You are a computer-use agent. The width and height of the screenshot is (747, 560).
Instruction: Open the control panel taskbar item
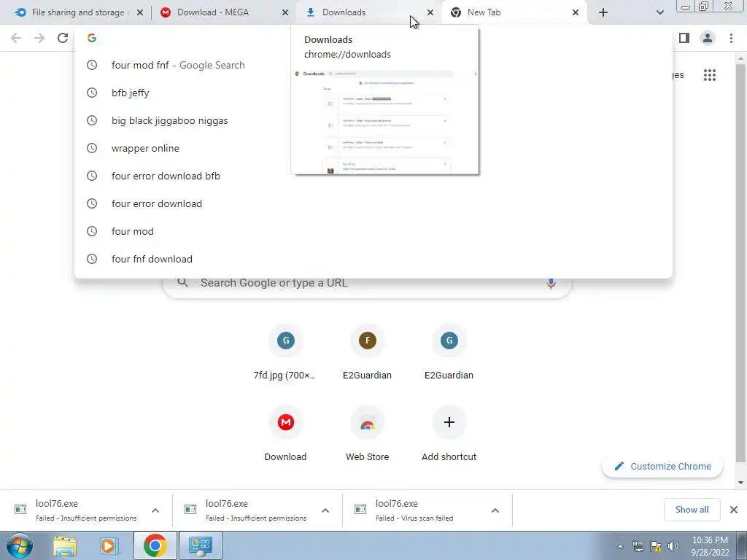coord(200,545)
